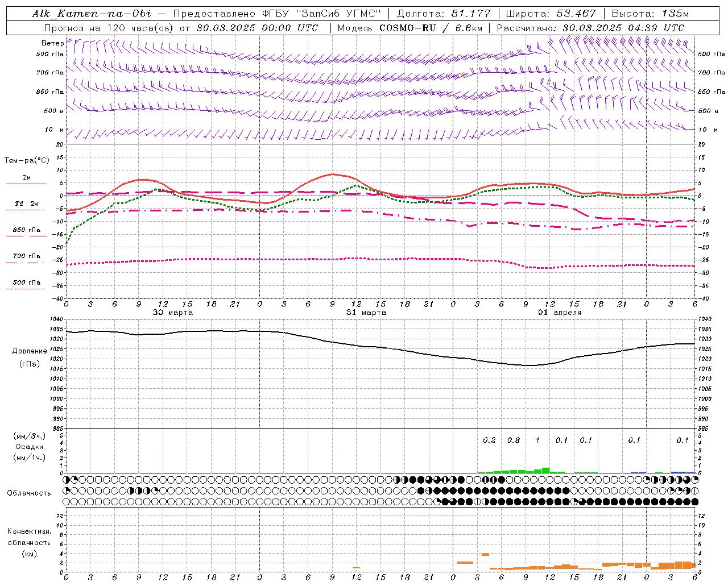The width and height of the screenshot is (728, 582).
Task: Click the precipitation value "0.2"
Action: coord(489,440)
